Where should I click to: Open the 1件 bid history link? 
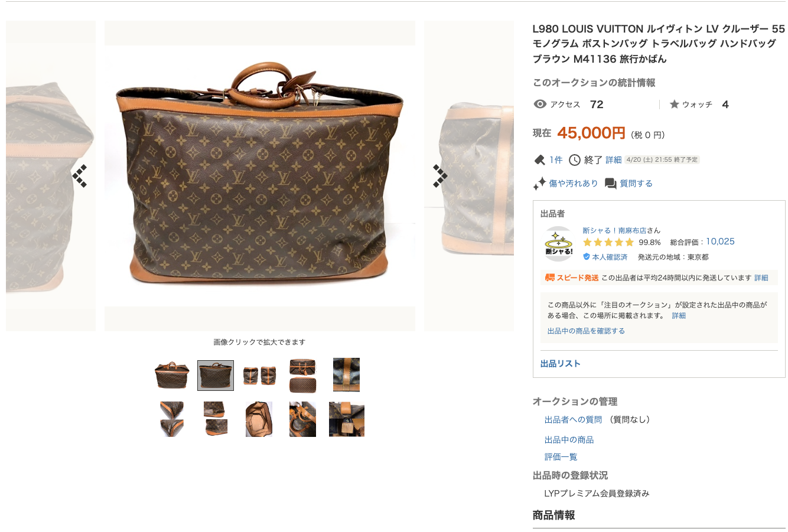point(556,160)
